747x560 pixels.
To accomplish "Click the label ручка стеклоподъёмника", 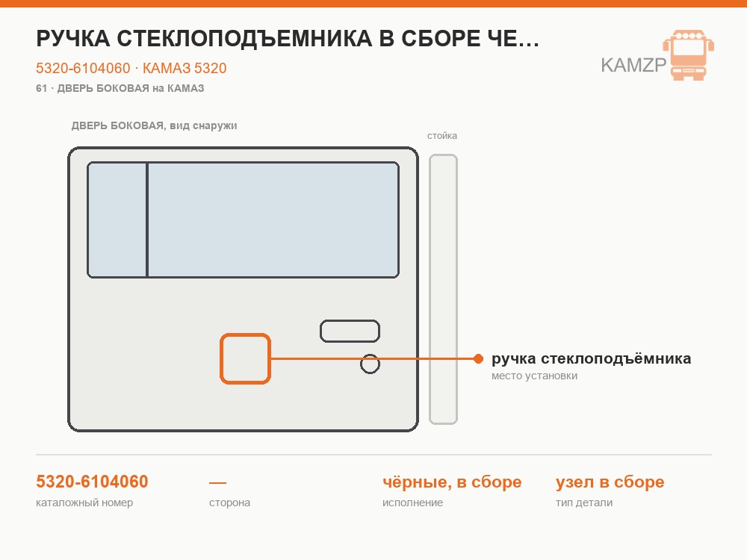I will pyautogui.click(x=591, y=358).
